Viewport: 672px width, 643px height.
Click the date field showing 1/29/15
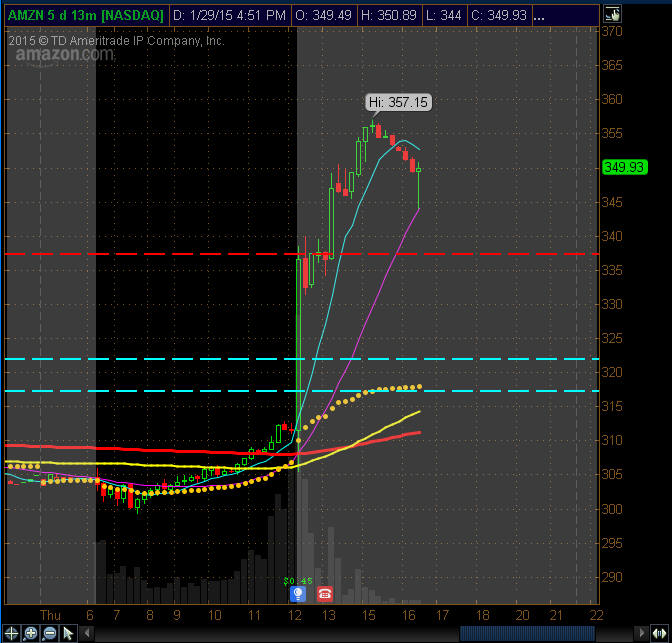pyautogui.click(x=229, y=16)
